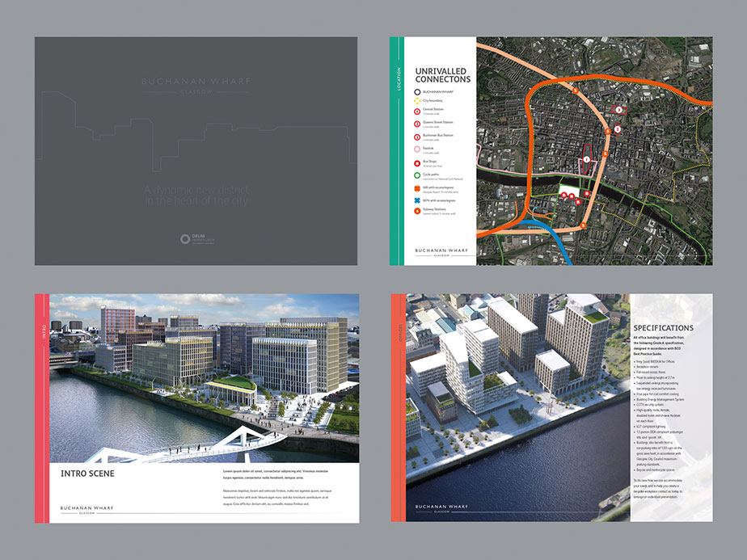
Task: Click the green Cycle paths legend icon
Action: coord(417,175)
